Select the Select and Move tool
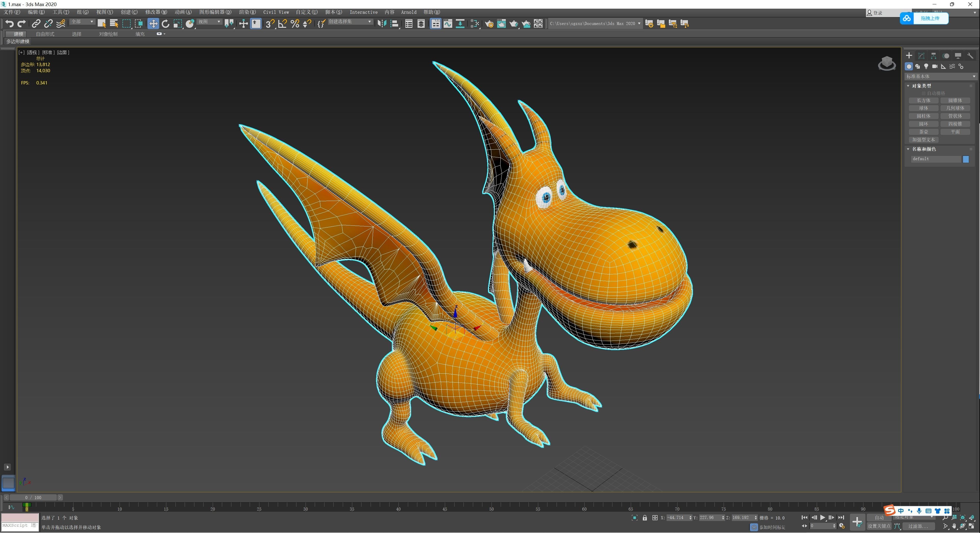The width and height of the screenshot is (980, 533). (x=153, y=23)
